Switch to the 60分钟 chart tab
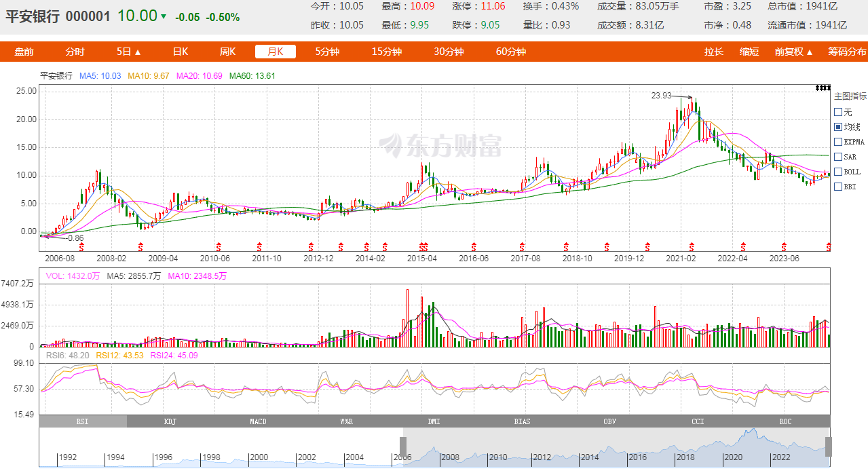Screen dimensions: 868x473 511,52
